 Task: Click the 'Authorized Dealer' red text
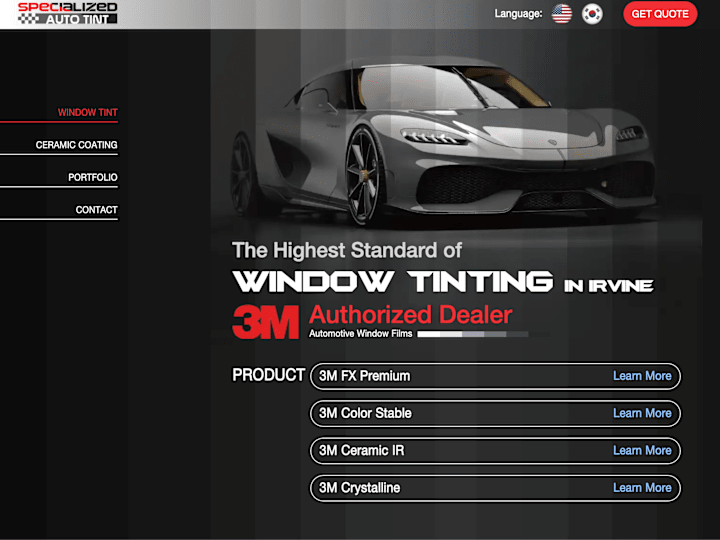411,315
